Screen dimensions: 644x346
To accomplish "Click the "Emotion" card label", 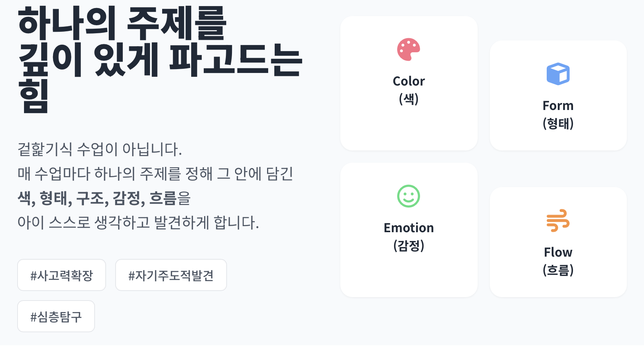I will tap(409, 228).
